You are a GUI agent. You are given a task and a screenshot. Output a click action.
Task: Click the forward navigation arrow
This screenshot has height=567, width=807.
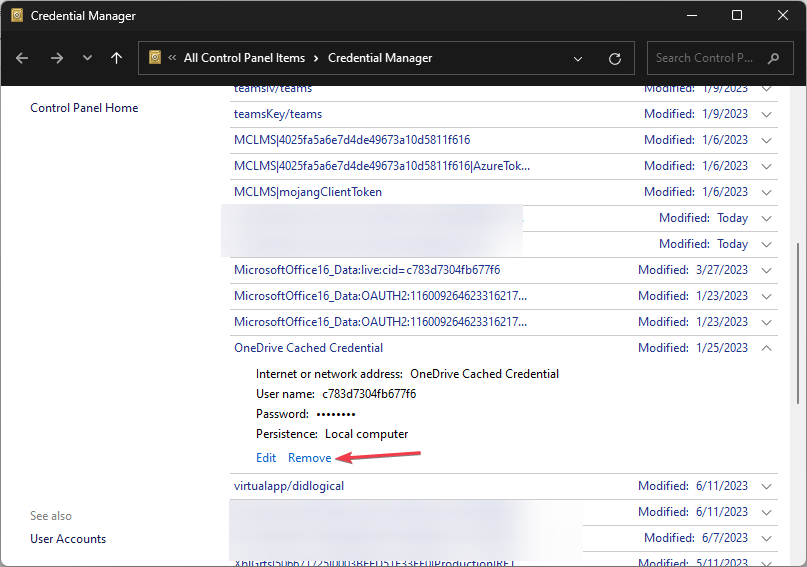pyautogui.click(x=57, y=58)
